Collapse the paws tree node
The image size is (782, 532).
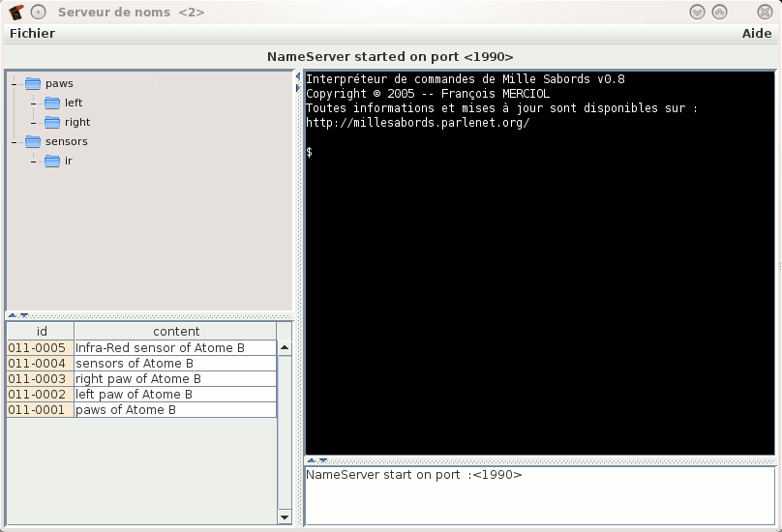[x=15, y=84]
